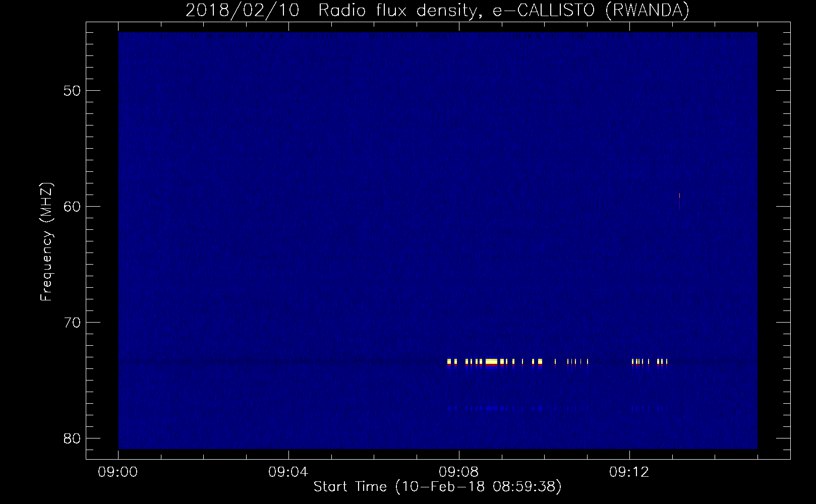Click the faint vertical spike near 60 MHz
816x504 pixels.
tap(679, 201)
